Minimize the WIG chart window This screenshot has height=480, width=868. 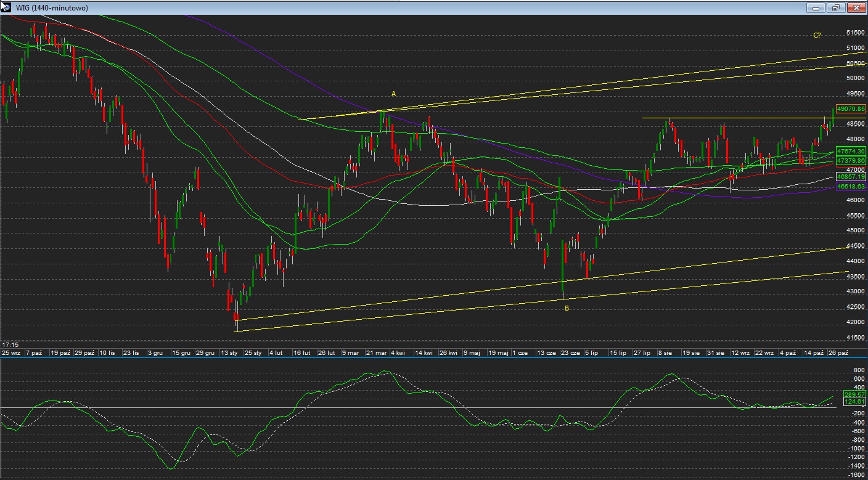816,8
